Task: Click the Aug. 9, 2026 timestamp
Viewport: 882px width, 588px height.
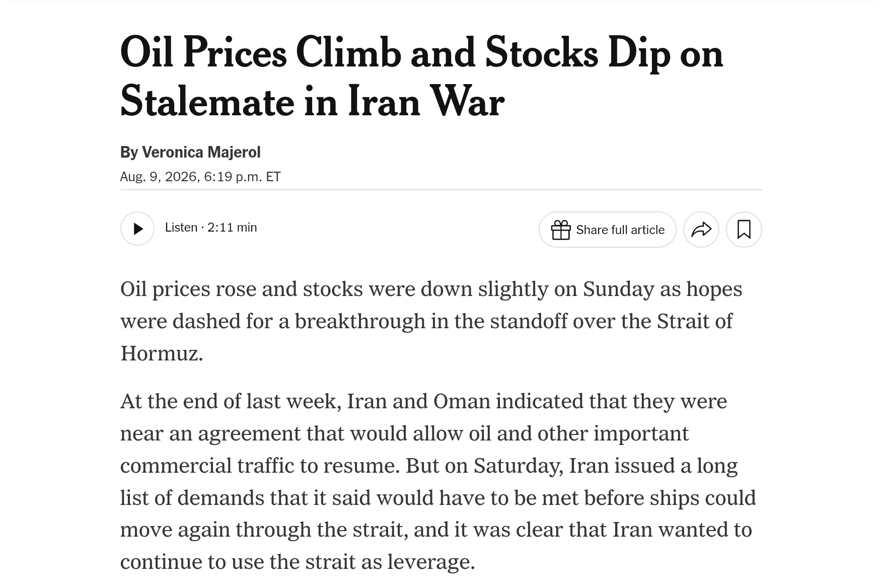Action: pos(160,177)
